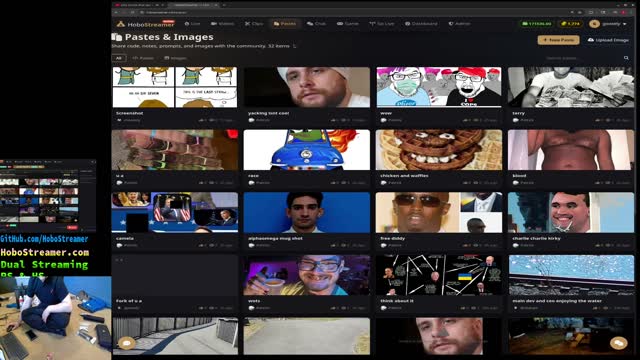Open the Live nav item

(x=192, y=24)
